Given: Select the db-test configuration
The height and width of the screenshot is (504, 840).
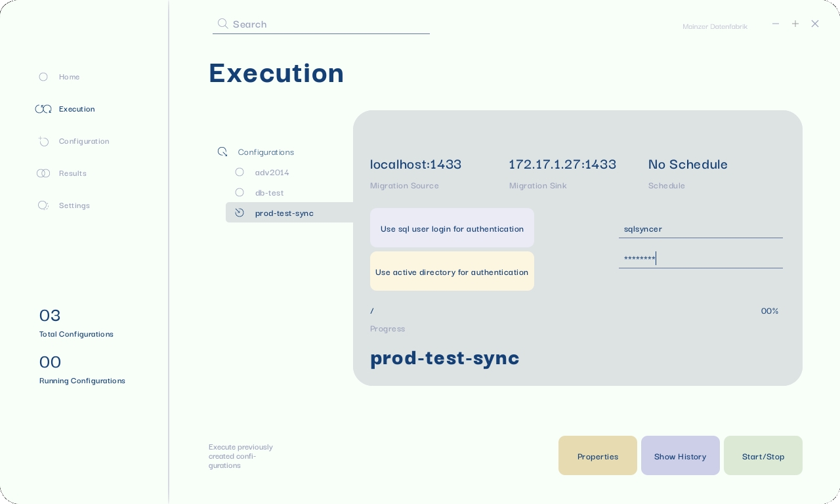Looking at the screenshot, I should (270, 193).
